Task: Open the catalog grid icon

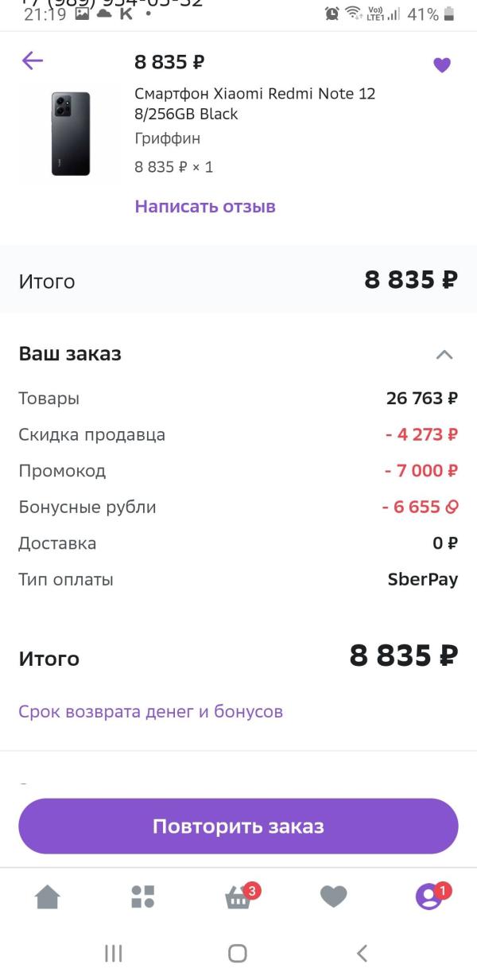Action: [143, 897]
